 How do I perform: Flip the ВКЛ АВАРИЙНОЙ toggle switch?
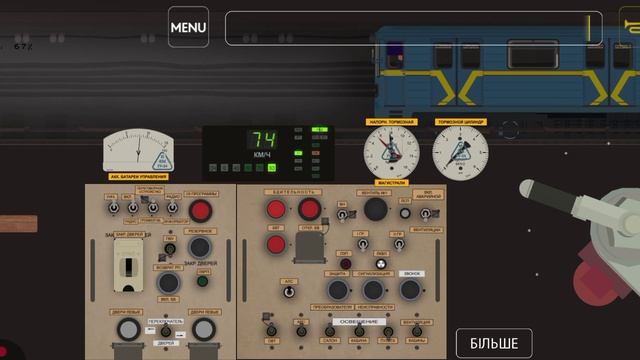click(x=425, y=213)
